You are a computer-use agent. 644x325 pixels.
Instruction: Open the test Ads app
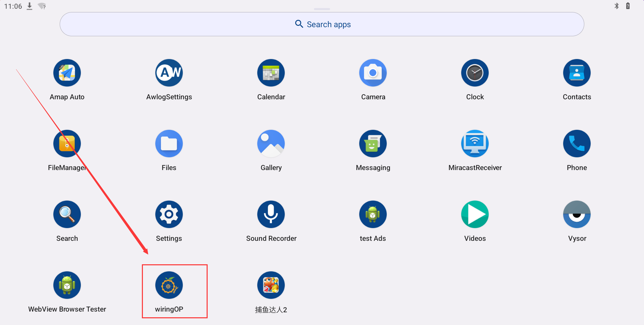(373, 214)
